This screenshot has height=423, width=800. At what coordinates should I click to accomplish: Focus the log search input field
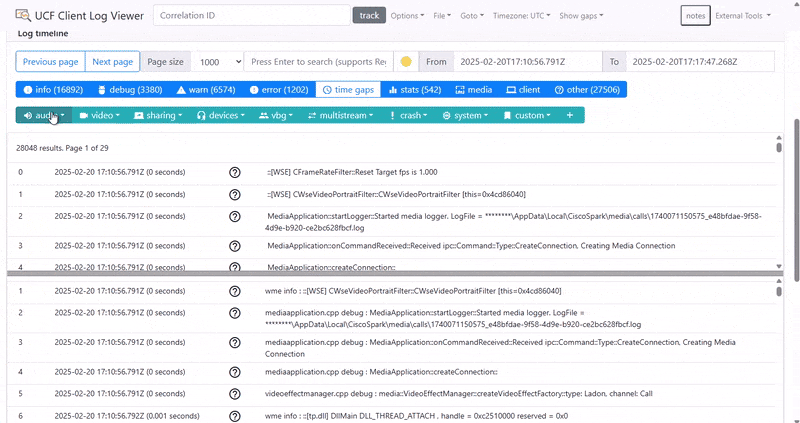pyautogui.click(x=319, y=62)
